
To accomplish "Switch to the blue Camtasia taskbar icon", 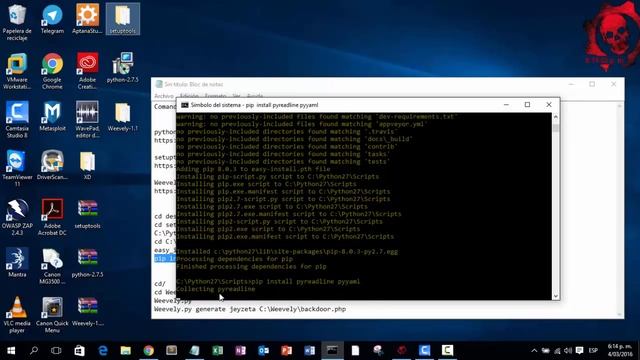I will pyautogui.click(x=424, y=350).
